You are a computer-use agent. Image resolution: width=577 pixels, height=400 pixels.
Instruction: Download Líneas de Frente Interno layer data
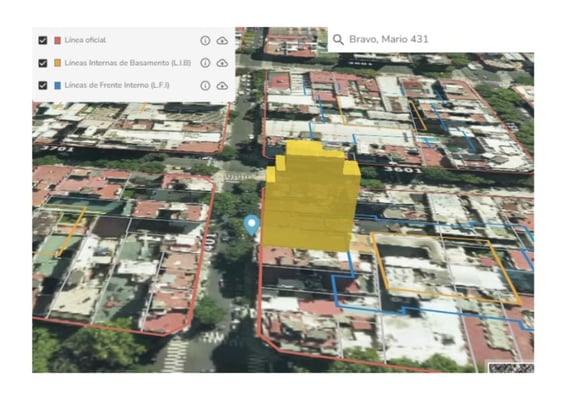(222, 86)
